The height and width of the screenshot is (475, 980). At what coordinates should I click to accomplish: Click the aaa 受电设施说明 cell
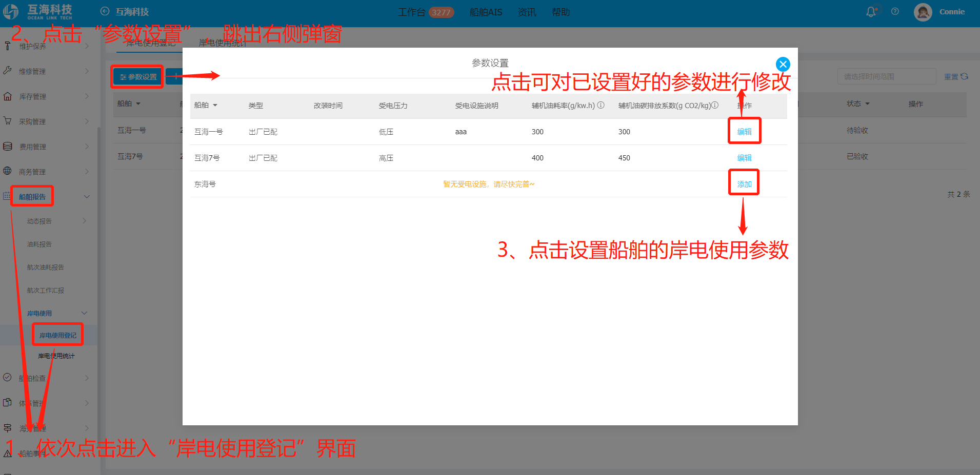(x=461, y=132)
